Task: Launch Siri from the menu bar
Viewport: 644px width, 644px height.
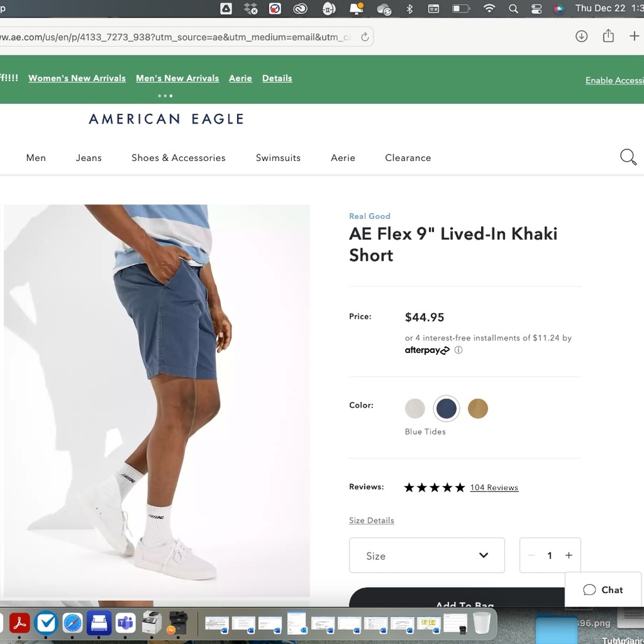Action: point(558,8)
